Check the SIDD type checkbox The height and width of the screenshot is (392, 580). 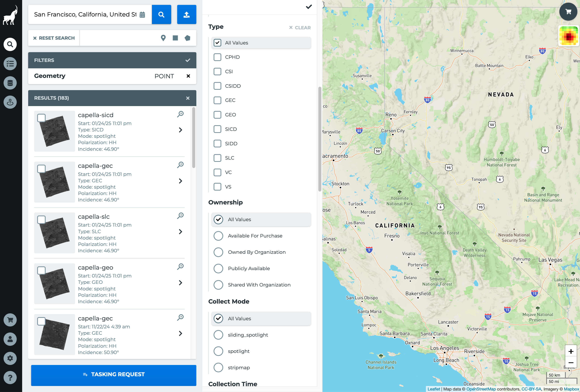217,144
